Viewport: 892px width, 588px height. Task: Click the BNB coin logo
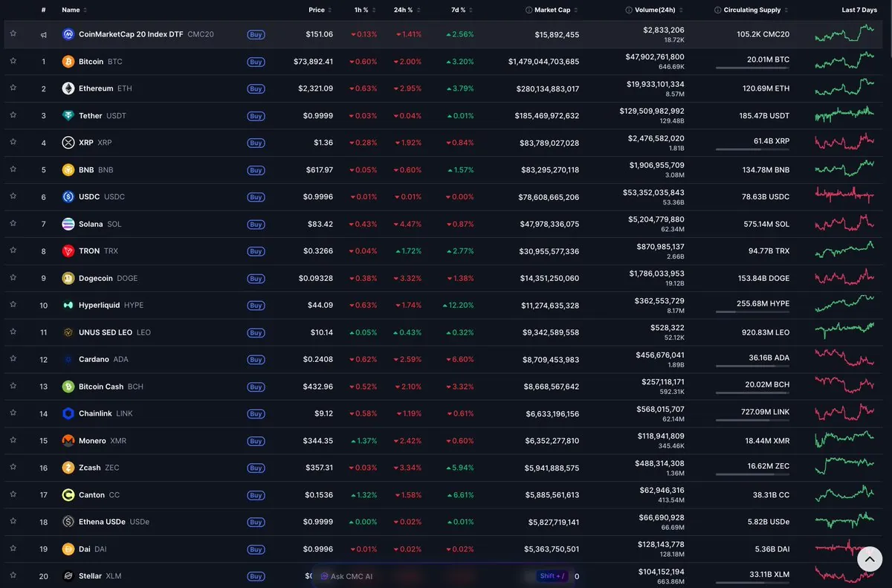click(x=68, y=170)
